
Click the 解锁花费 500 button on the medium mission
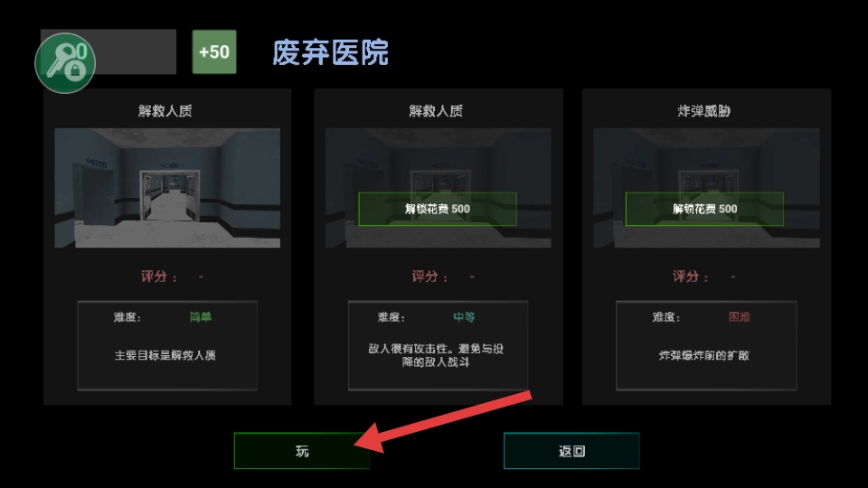[438, 209]
